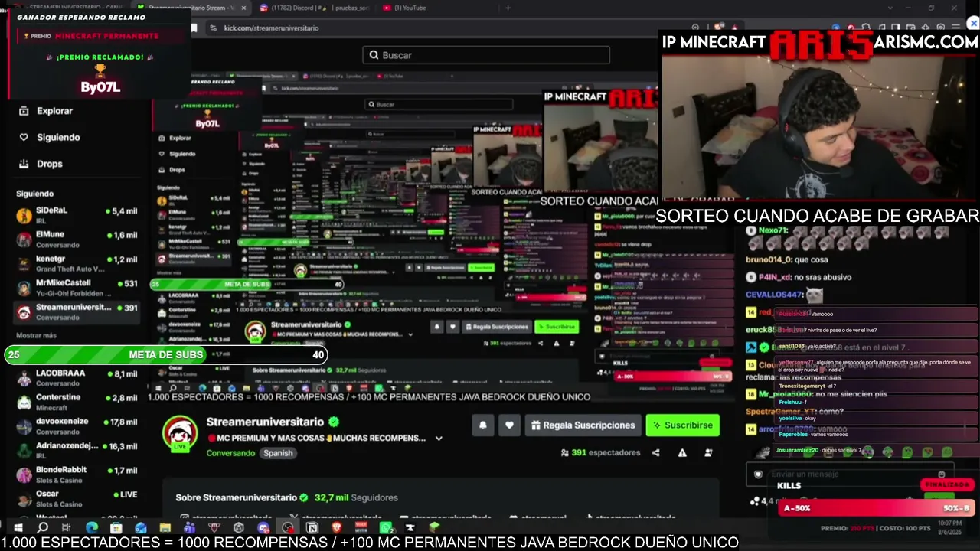Image resolution: width=980 pixels, height=551 pixels.
Task: Click the Conversando category link
Action: point(230,453)
